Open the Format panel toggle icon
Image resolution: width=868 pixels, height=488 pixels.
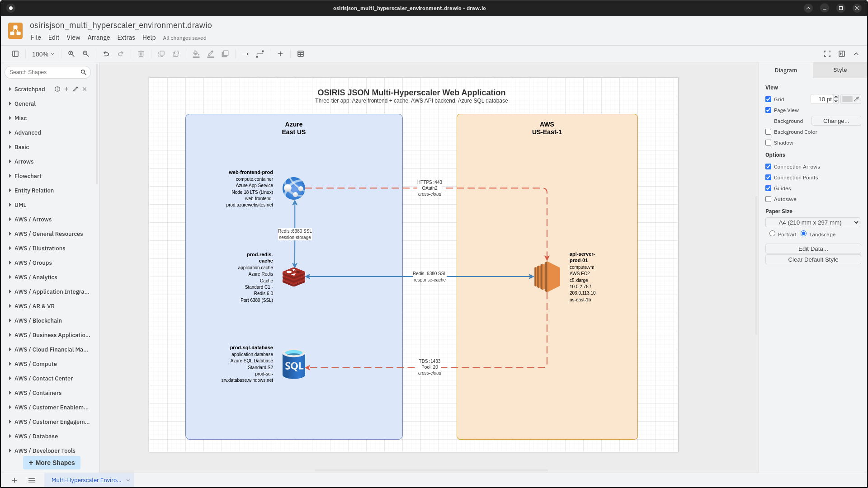point(842,54)
